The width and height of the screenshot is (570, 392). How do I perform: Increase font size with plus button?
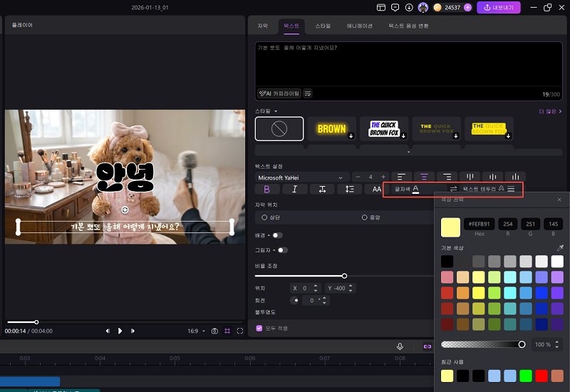(383, 177)
